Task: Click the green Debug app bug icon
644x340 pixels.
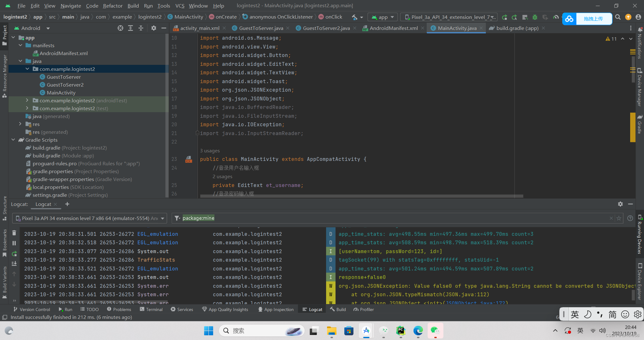Action: pos(535,17)
